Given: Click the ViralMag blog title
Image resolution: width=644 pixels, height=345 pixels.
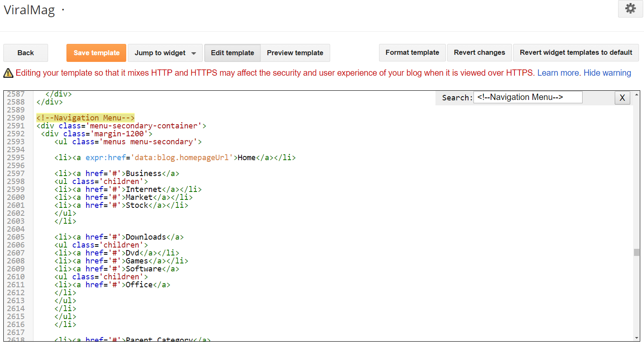Looking at the screenshot, I should tap(29, 10).
